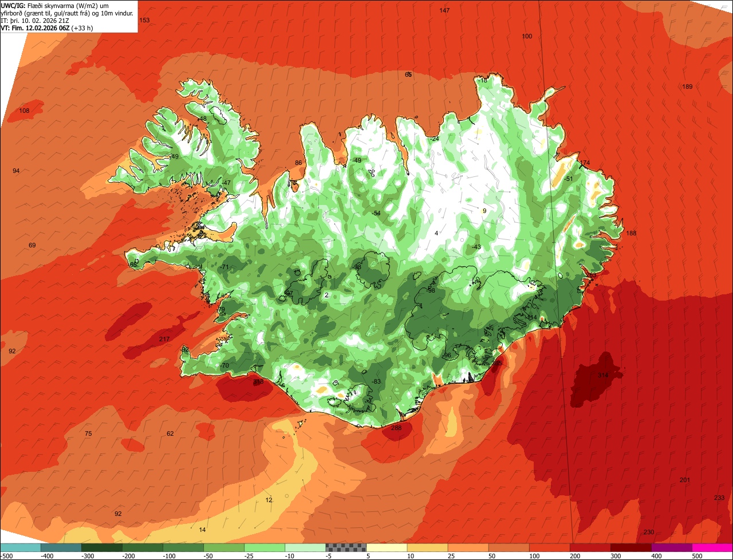The height and width of the screenshot is (560, 733).
Task: Click the '189' value in the northeast sea
Action: point(687,86)
